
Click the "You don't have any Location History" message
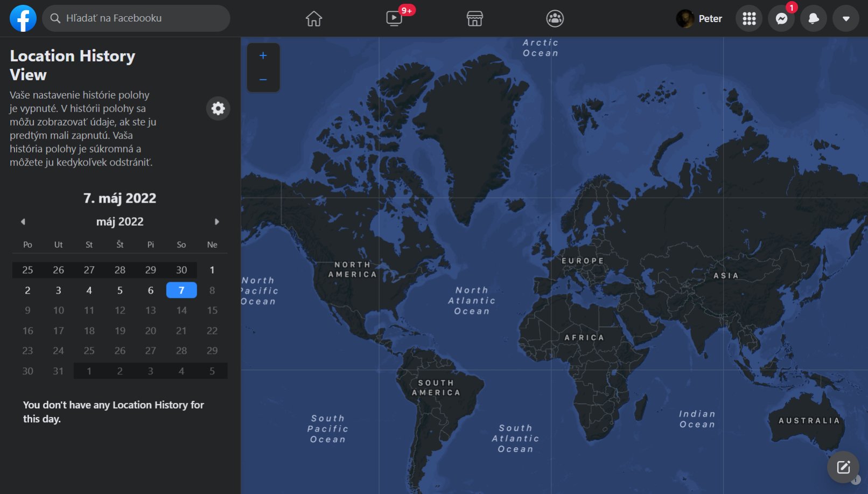[114, 412]
